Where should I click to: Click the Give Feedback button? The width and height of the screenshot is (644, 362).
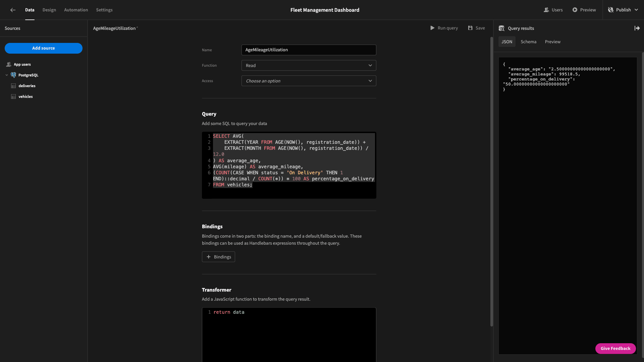point(615,349)
